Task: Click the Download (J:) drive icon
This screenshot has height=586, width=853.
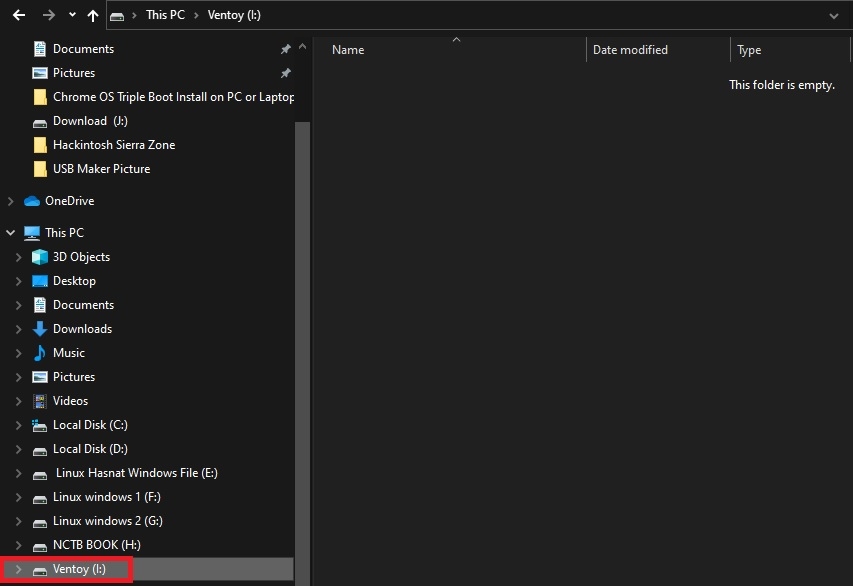Action: pos(40,123)
